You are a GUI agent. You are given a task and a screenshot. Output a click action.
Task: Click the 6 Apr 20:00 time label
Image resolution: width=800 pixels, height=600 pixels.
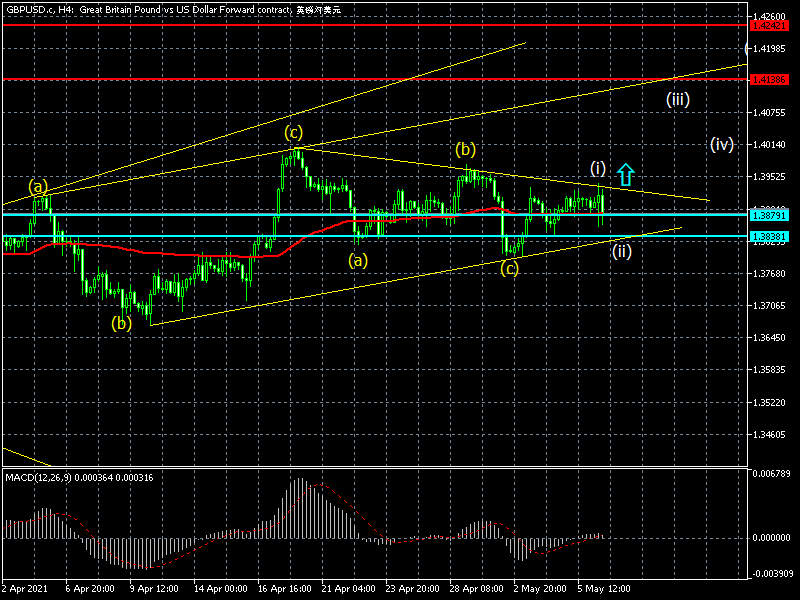(90, 588)
